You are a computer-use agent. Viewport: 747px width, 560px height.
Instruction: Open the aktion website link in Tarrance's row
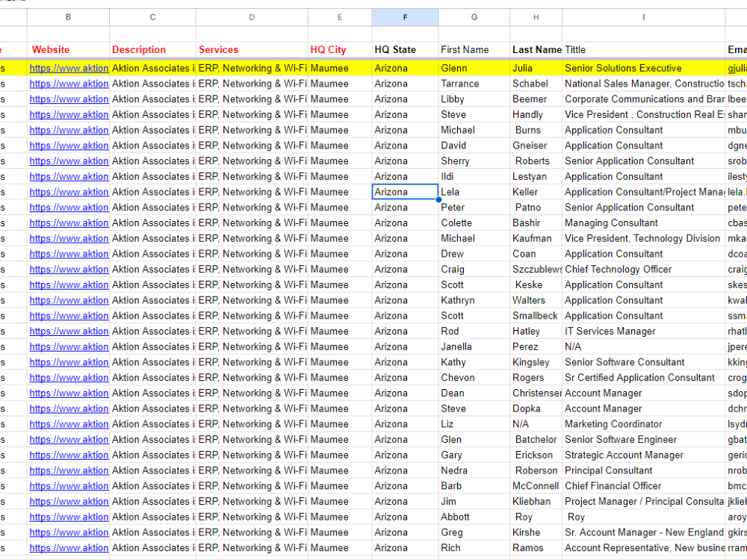[69, 84]
